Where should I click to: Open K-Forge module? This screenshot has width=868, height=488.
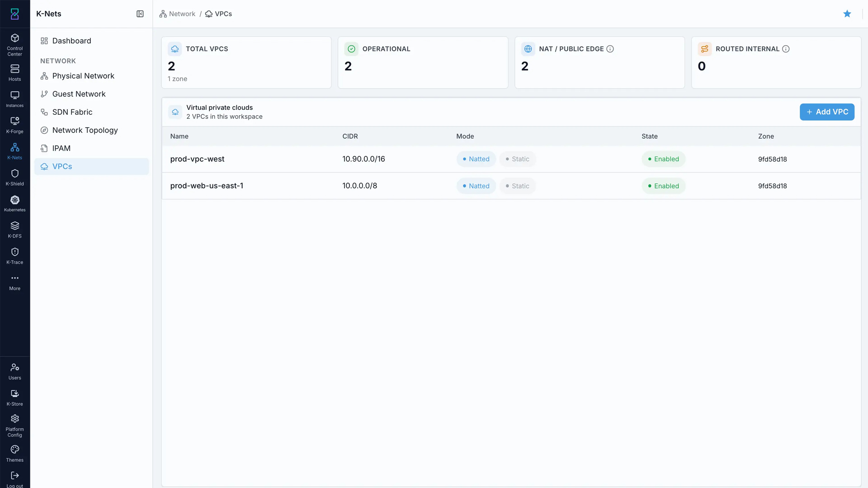point(15,125)
